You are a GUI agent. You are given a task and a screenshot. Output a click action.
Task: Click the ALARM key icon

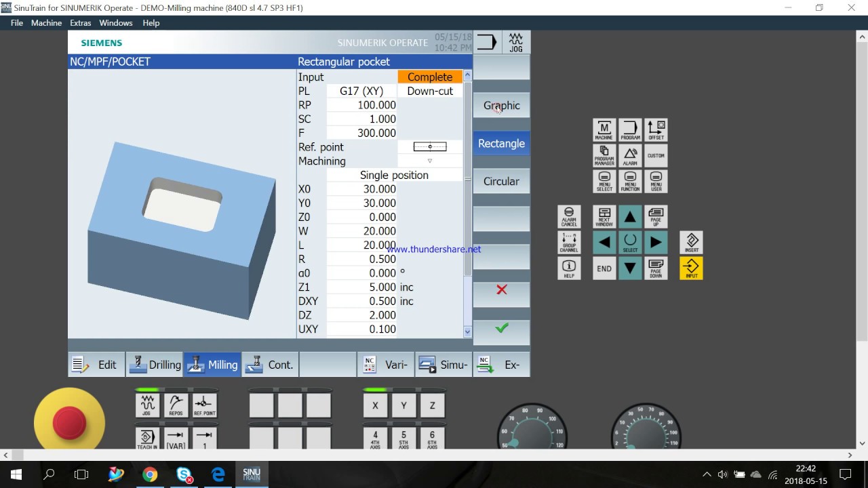630,155
